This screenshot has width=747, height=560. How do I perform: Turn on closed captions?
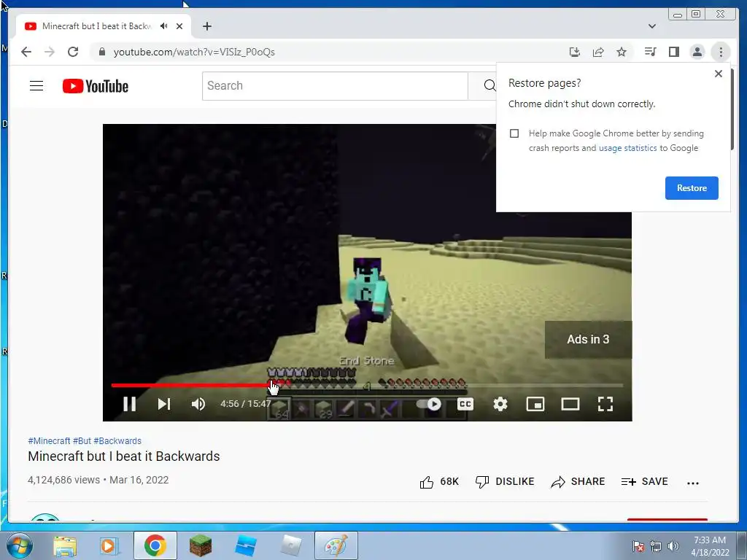click(x=465, y=404)
